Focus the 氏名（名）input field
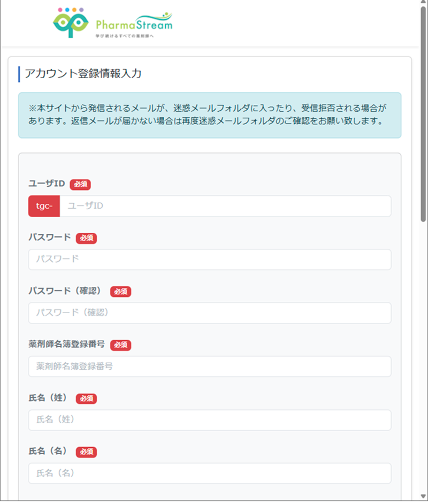428x504 pixels. pyautogui.click(x=209, y=473)
